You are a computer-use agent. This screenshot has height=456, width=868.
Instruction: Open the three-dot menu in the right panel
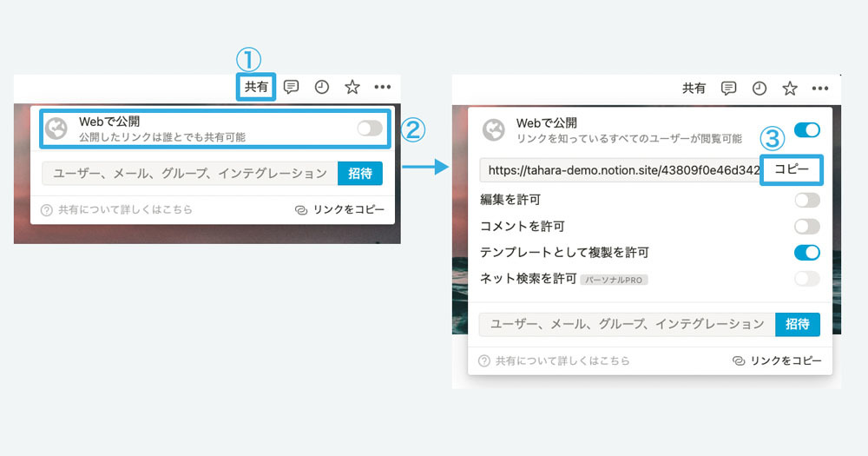[x=820, y=88]
